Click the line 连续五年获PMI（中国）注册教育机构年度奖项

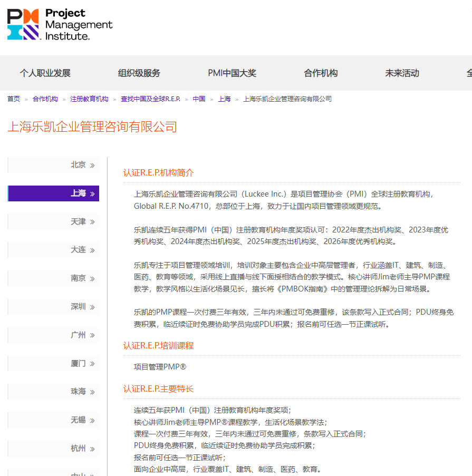click(213, 411)
